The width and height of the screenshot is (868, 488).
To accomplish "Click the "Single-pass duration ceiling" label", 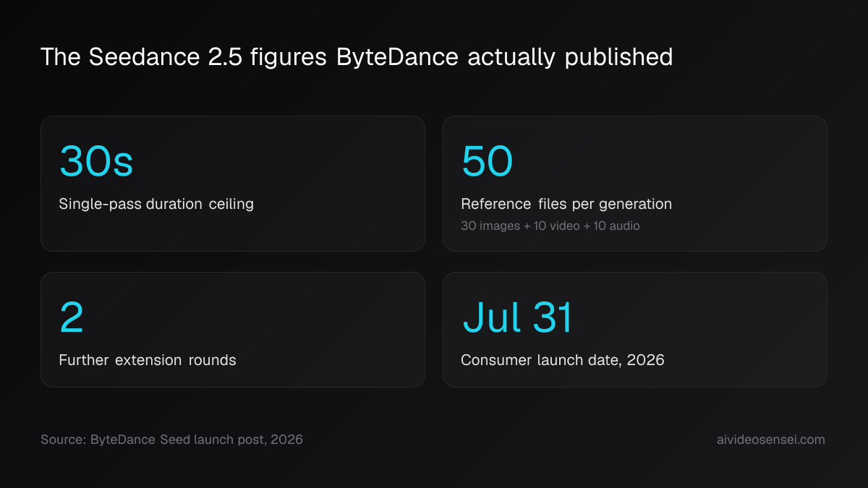I will (x=156, y=204).
